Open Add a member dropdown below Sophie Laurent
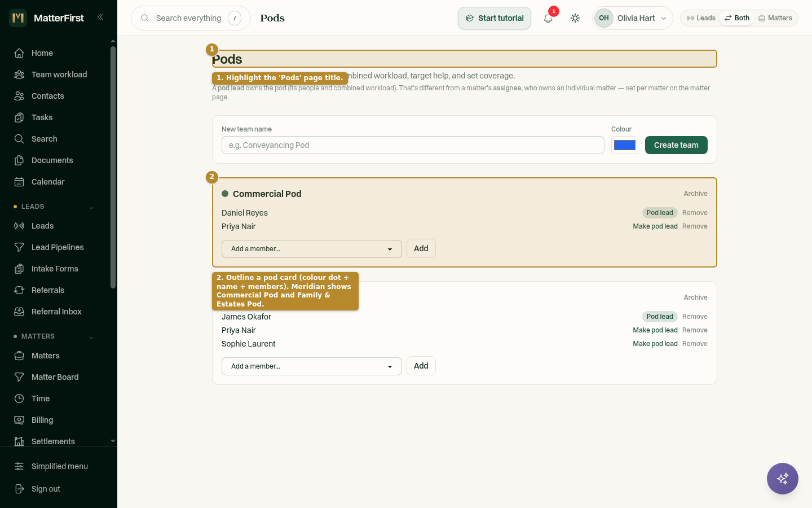The width and height of the screenshot is (812, 508). coord(312,366)
